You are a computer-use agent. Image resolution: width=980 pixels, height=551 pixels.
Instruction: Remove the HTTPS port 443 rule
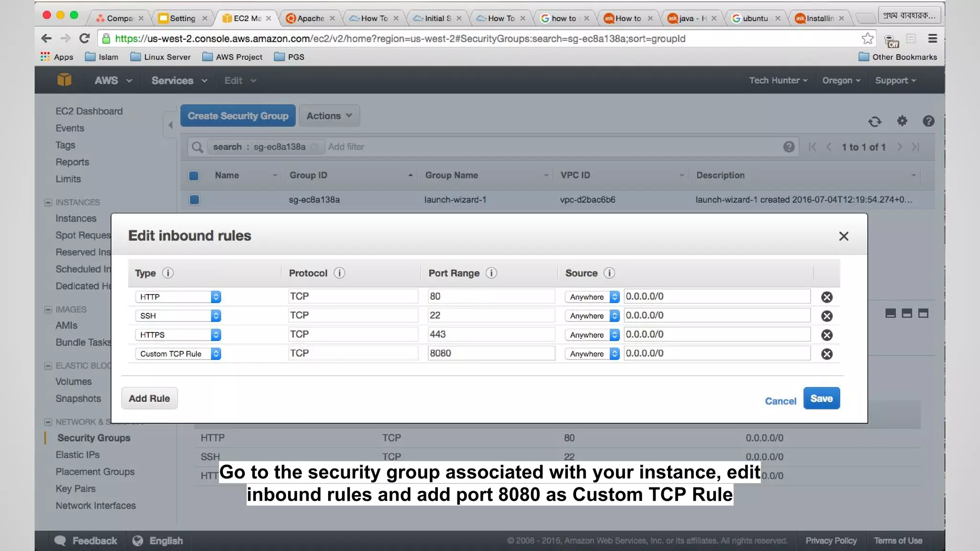point(826,335)
